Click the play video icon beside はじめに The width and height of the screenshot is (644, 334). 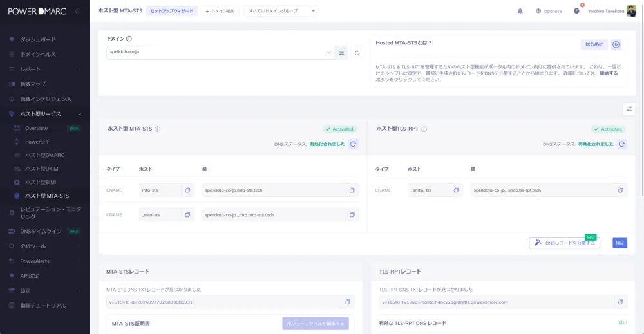(616, 44)
